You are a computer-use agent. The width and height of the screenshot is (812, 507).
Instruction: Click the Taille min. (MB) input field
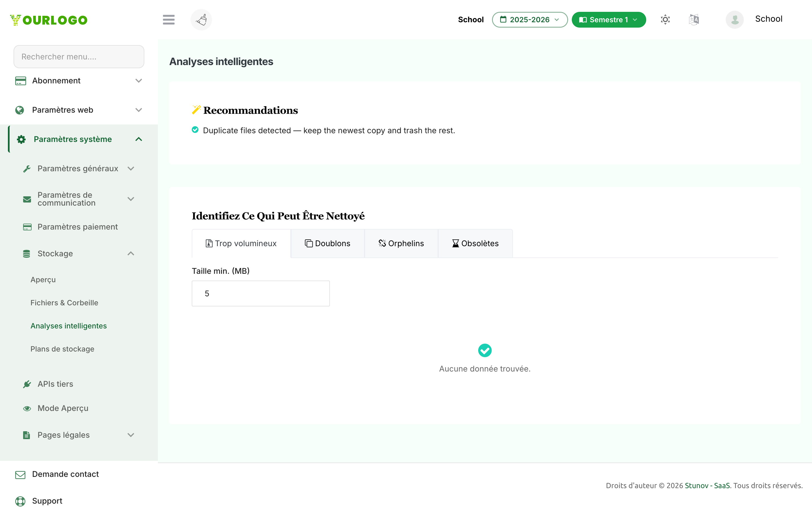(261, 293)
